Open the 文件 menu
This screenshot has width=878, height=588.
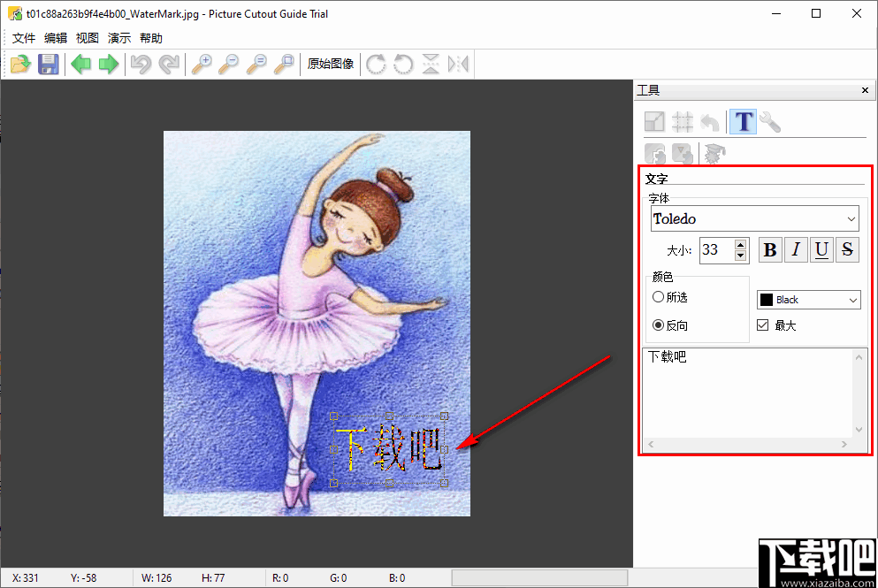click(24, 38)
